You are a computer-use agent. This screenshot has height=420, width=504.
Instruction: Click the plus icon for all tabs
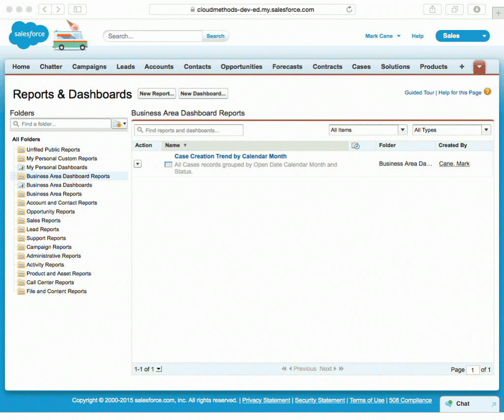point(462,66)
